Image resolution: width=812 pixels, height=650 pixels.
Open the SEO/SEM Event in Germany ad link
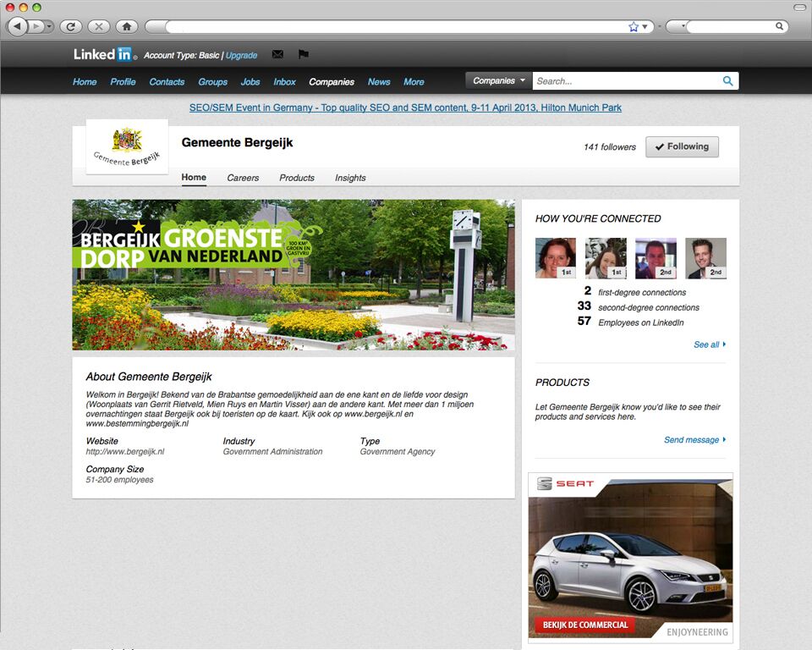[405, 107]
